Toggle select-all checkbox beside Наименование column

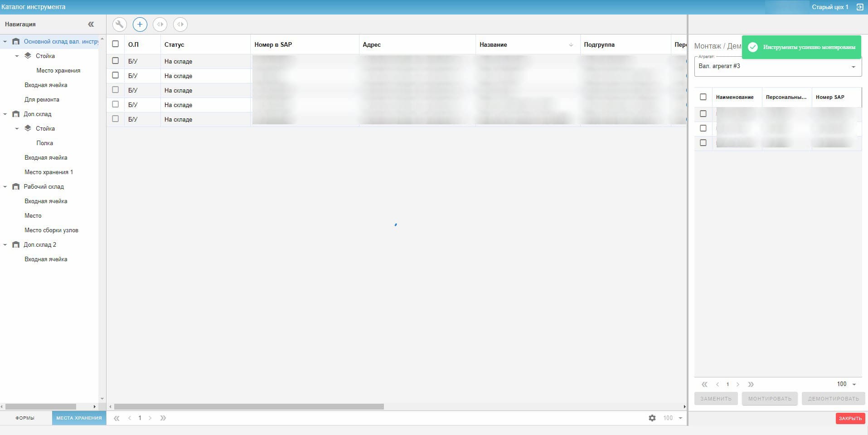703,97
